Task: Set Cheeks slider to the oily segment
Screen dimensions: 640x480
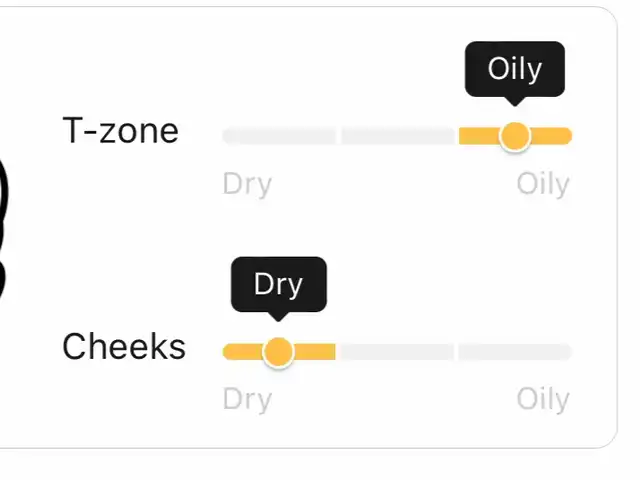Action: (515, 352)
